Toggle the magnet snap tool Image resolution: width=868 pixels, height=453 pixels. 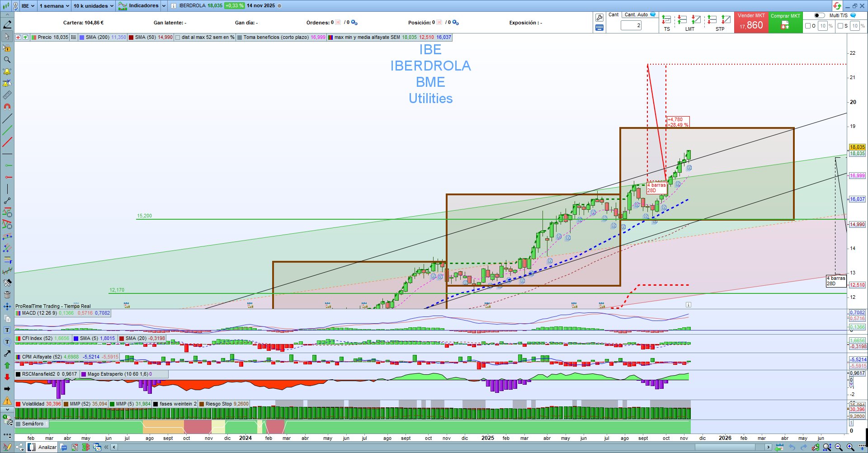[x=7, y=107]
